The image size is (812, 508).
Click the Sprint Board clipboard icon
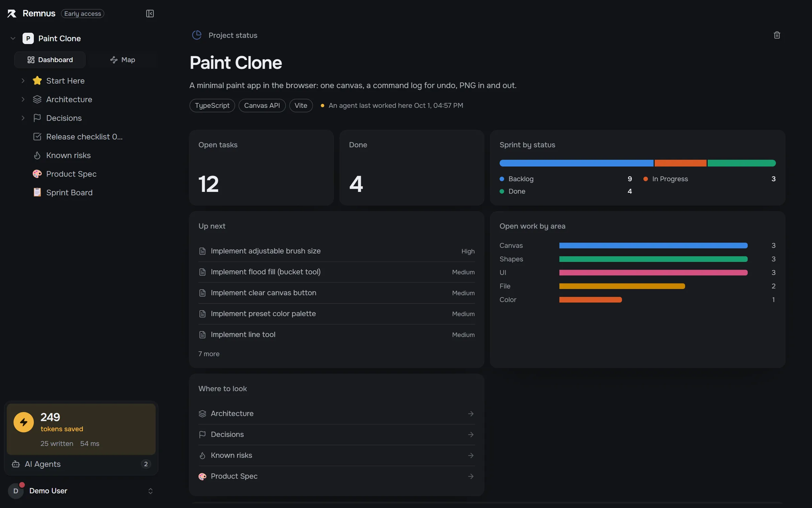click(x=37, y=192)
